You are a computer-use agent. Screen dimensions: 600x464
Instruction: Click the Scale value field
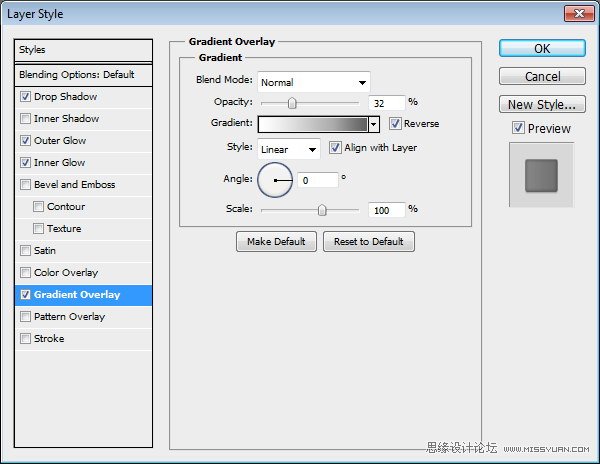click(386, 210)
